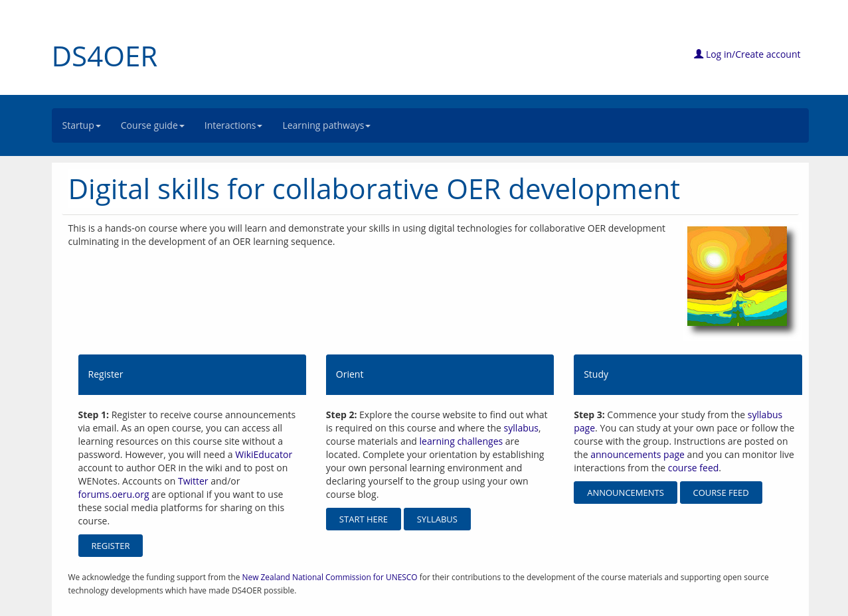Open the syllabus page link in Step 3
The height and width of the screenshot is (616, 848).
[765, 415]
